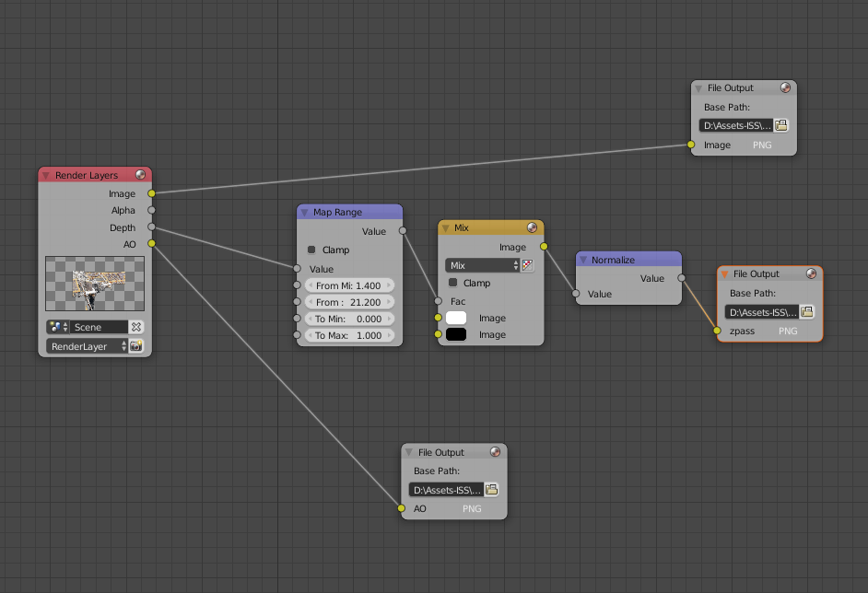The width and height of the screenshot is (868, 593).
Task: Unlink scene with X button next to Scene
Action: click(136, 327)
